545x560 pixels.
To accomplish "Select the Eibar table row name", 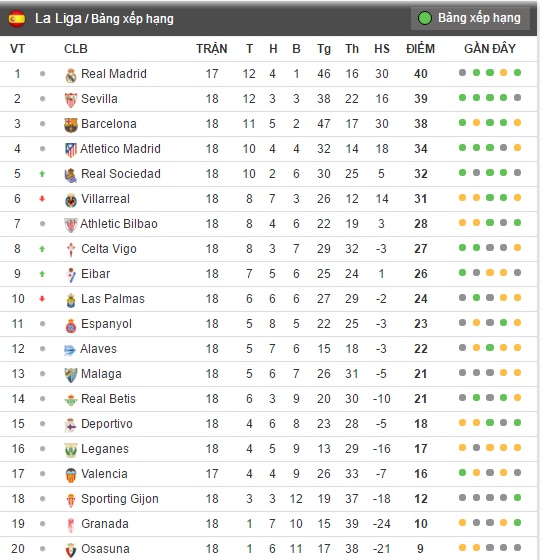I will tap(95, 274).
